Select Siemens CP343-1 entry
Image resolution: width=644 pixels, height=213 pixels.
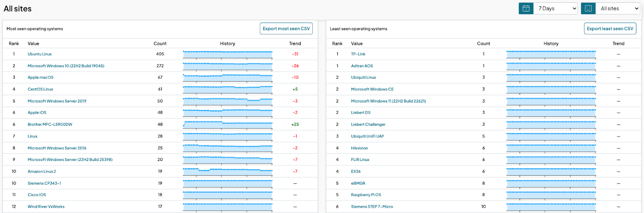pyautogui.click(x=44, y=183)
